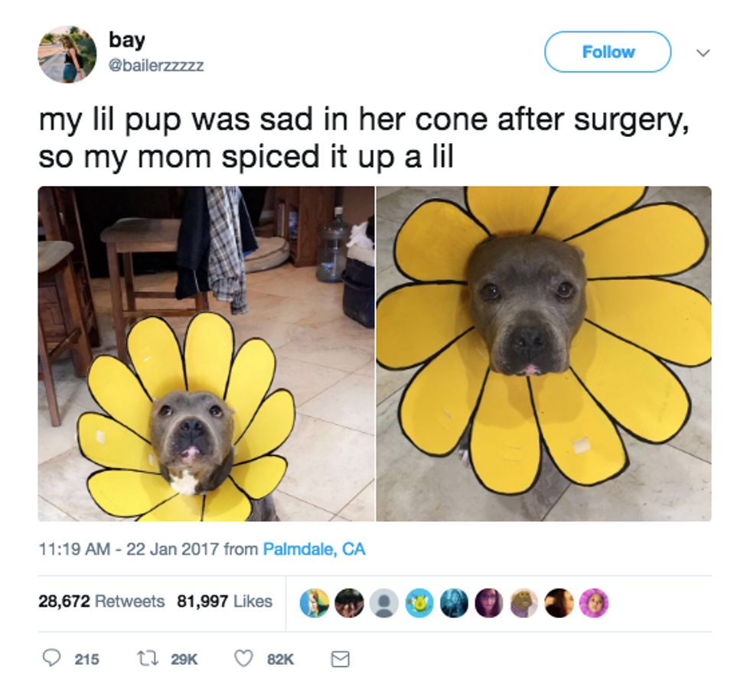The height and width of the screenshot is (700, 750).
Task: Click the gray default-avatar liker icon
Action: (383, 603)
